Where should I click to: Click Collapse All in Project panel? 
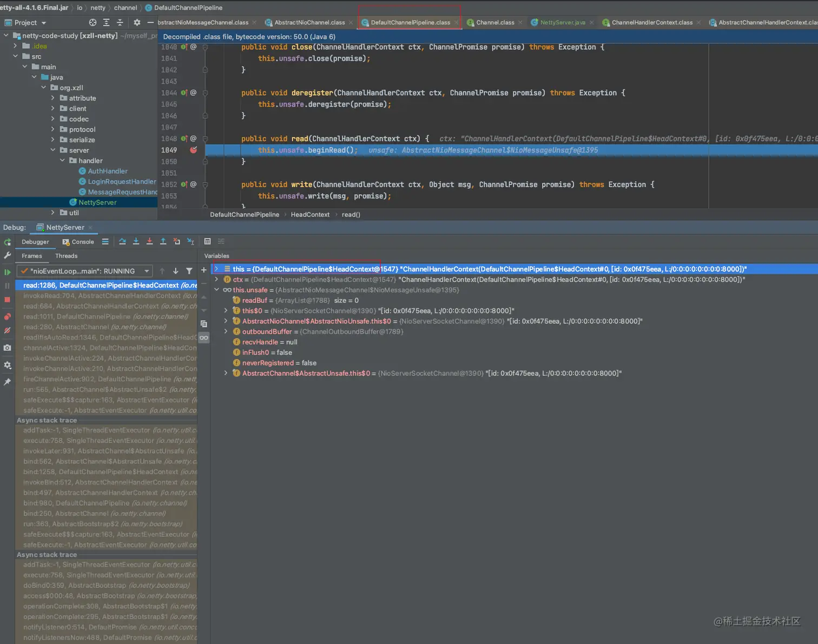click(x=120, y=23)
